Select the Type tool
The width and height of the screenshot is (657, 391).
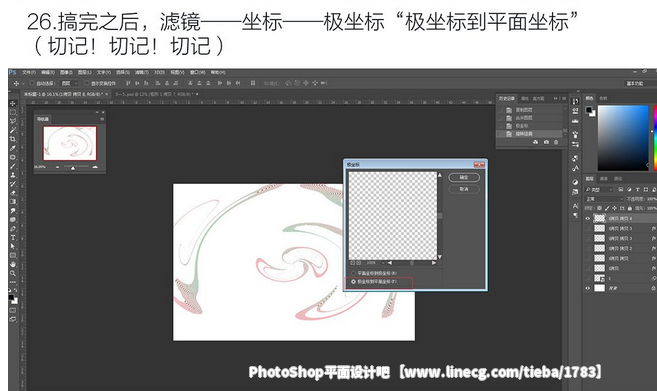click(x=13, y=237)
